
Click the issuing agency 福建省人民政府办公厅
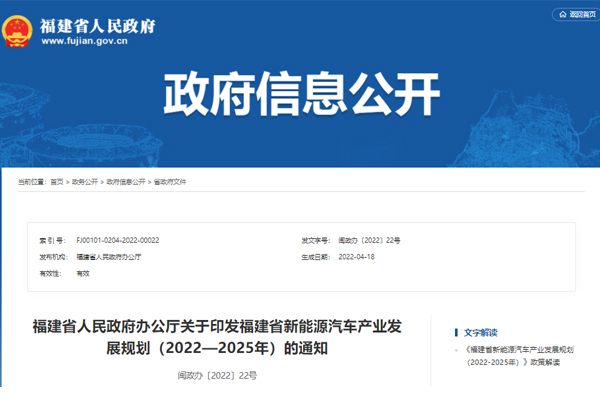click(109, 257)
